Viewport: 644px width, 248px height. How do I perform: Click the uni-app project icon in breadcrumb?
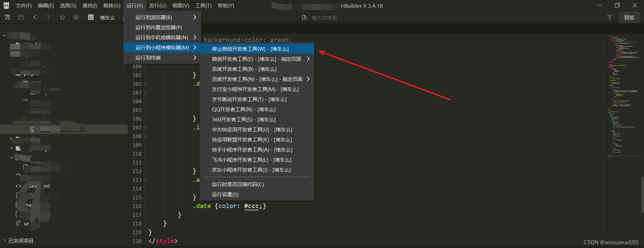coord(91,17)
